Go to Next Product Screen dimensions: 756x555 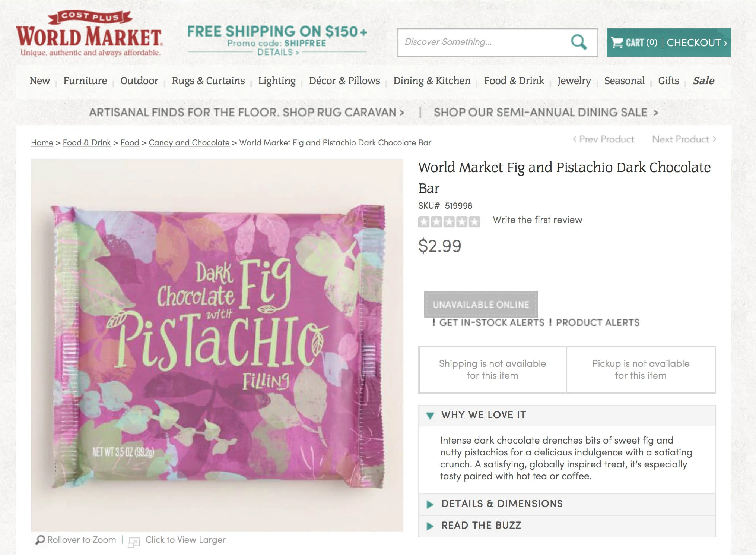684,139
